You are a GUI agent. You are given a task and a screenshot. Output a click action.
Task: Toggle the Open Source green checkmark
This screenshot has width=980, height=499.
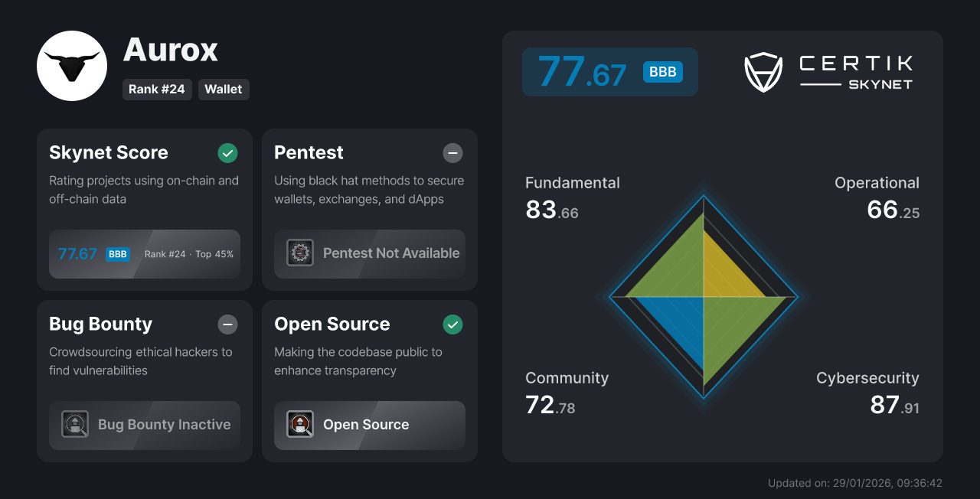452,325
